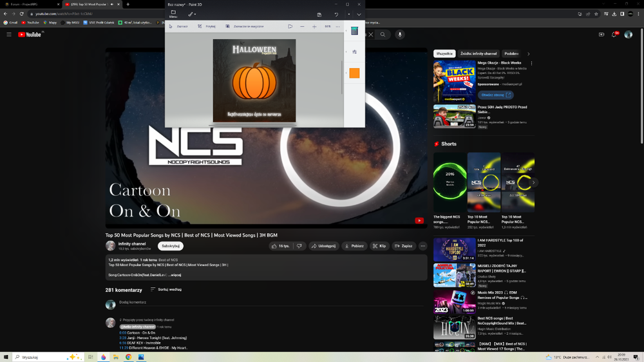Click the Paint 3D undo arrow
Image resolution: width=644 pixels, height=362 pixels.
[336, 14]
